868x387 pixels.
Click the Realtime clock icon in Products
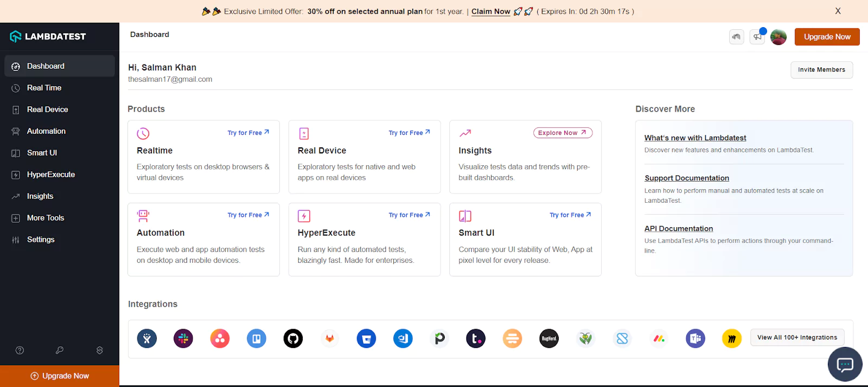[x=143, y=133]
